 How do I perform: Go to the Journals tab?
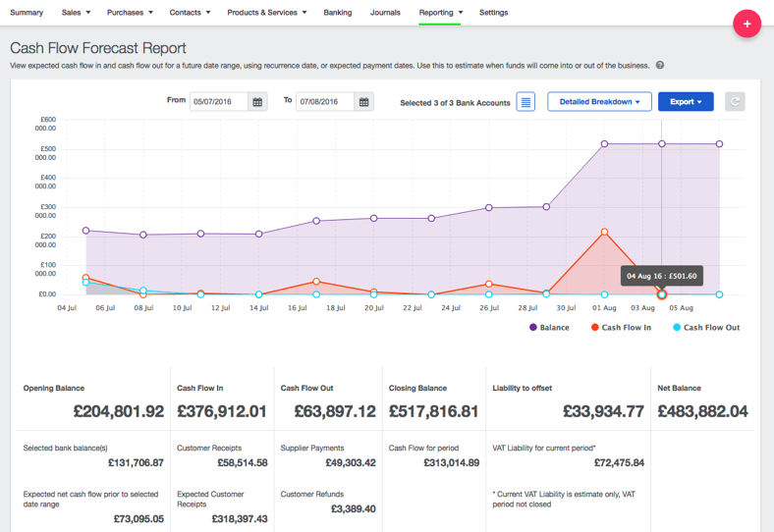385,13
